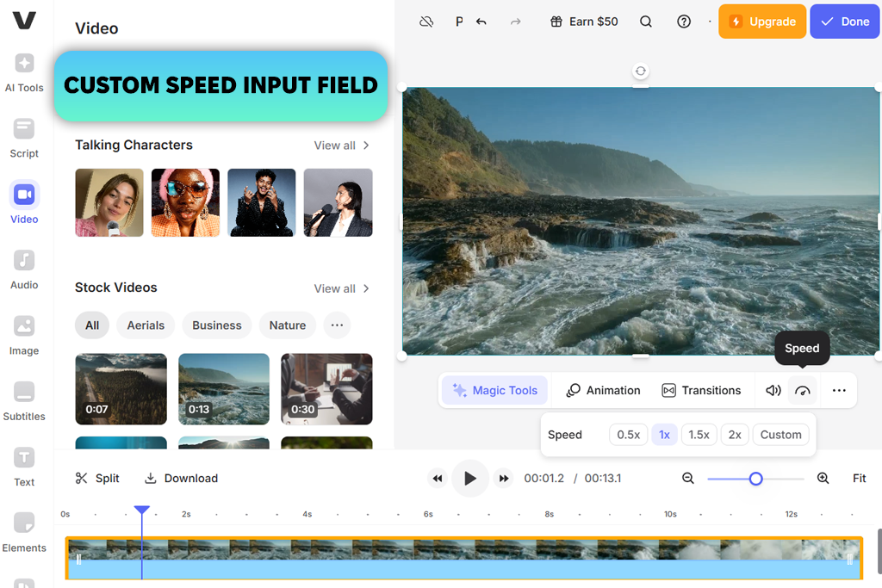Viewport: 882px width, 588px height.
Task: View all Stock Videos
Action: (x=341, y=289)
